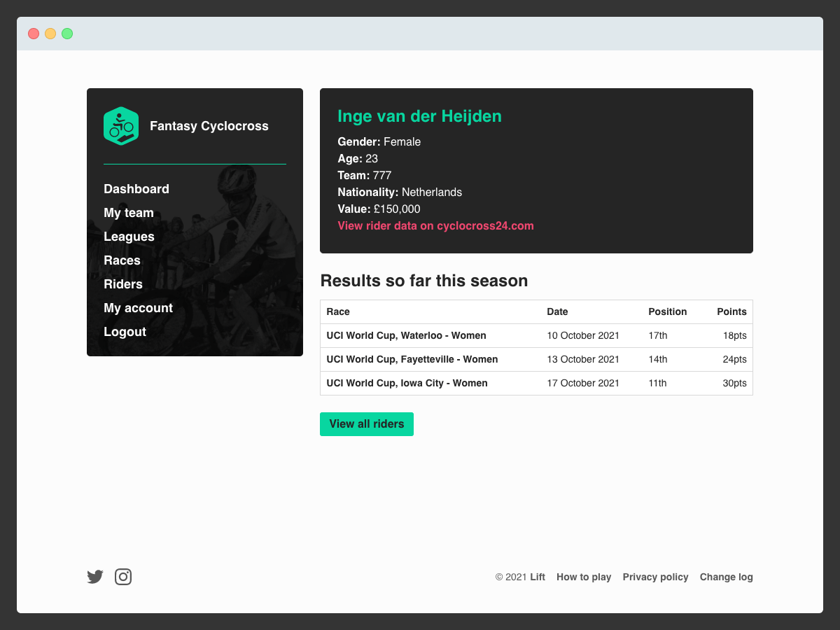Viewport: 840px width, 630px height.
Task: Click the Position column header
Action: tap(668, 312)
